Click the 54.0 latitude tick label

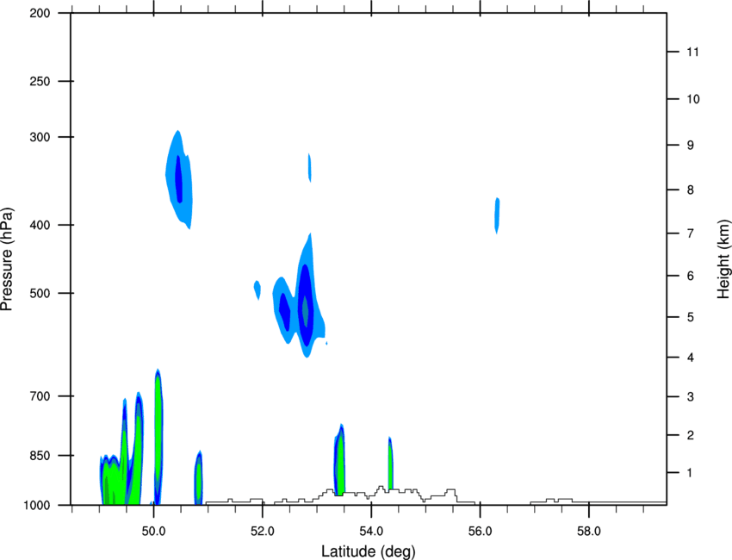pyautogui.click(x=371, y=532)
